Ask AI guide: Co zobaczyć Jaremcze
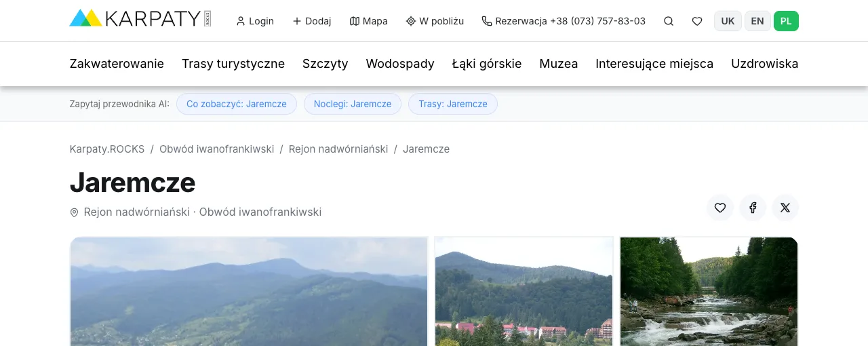Viewport: 868px width, 346px height. tap(237, 104)
